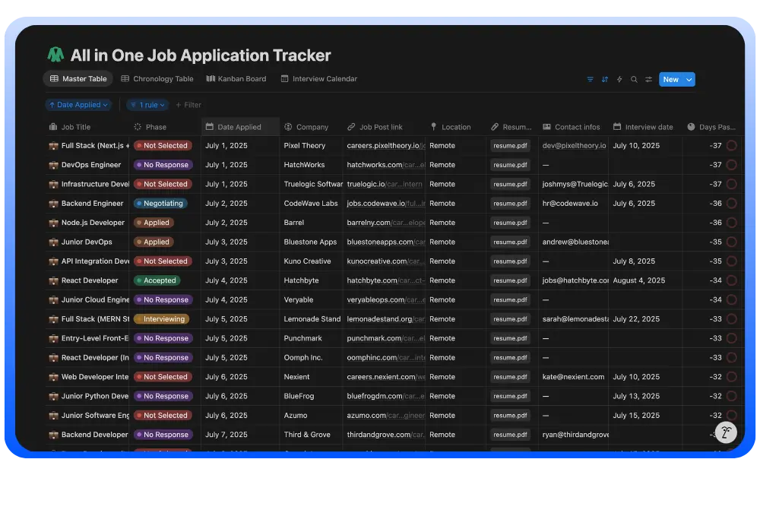Click the search magnifier icon
Viewport: 760px width, 532px height.
[634, 79]
